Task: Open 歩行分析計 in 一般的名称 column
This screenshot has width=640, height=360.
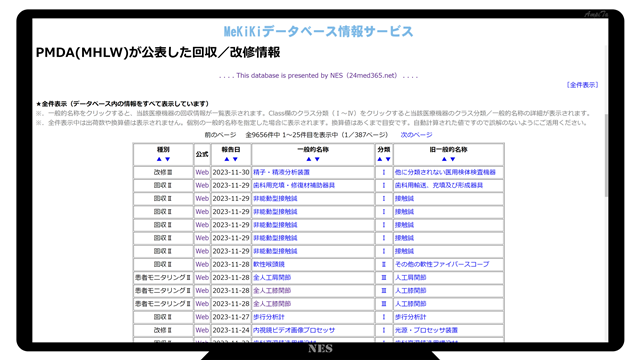Action: 269,317
